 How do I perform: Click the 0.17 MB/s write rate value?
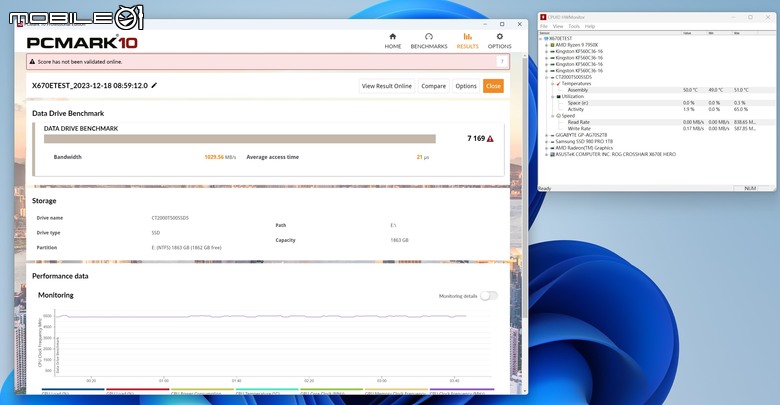coord(693,128)
